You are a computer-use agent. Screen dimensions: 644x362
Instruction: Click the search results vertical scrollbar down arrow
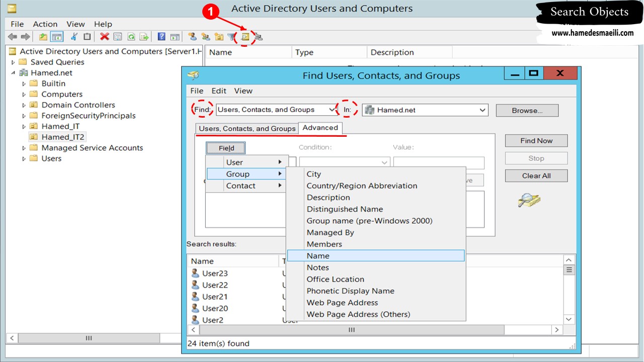569,319
